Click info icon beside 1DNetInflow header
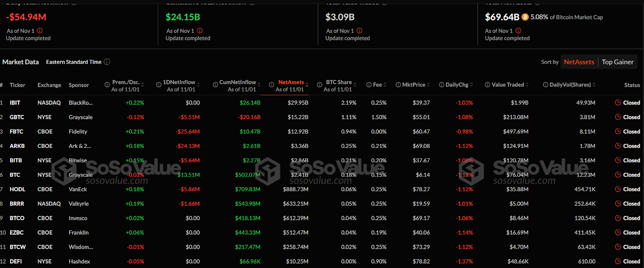Viewport: 644px width, 268px height. point(159,85)
